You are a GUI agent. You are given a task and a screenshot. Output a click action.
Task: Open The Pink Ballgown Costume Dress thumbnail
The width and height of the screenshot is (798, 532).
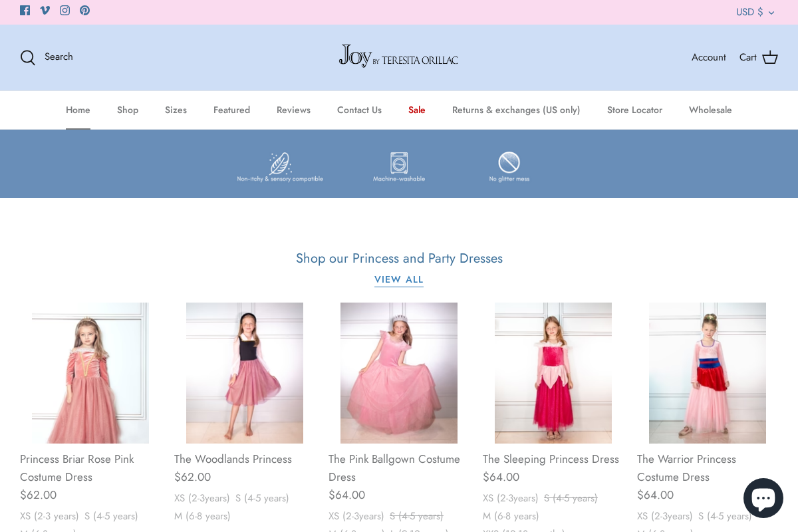(x=398, y=373)
